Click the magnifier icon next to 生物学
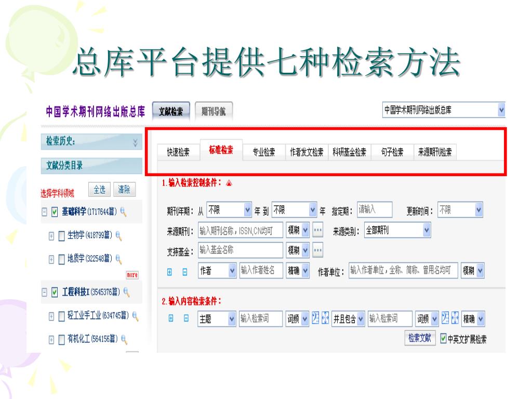Viewport: 532px width, 399px height. coord(119,236)
